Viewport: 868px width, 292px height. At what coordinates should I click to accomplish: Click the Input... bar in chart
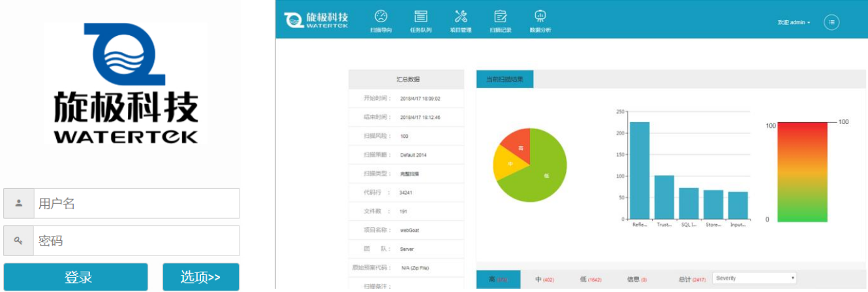738,205
